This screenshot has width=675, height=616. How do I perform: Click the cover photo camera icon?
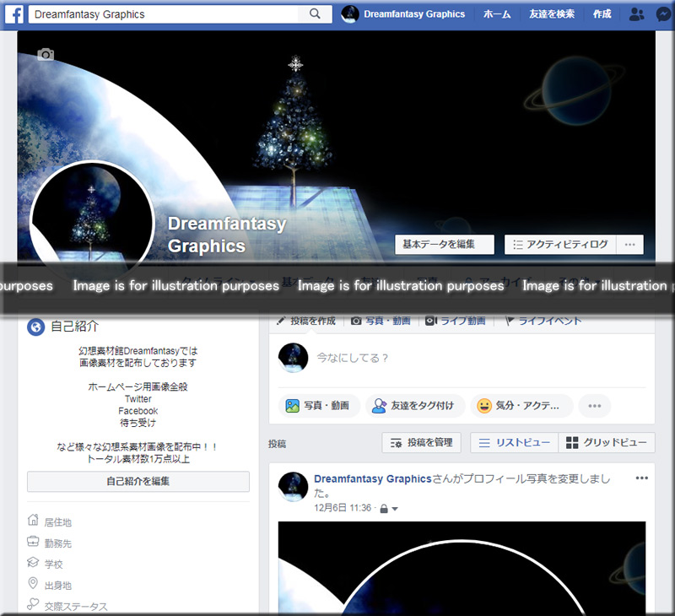(x=46, y=55)
